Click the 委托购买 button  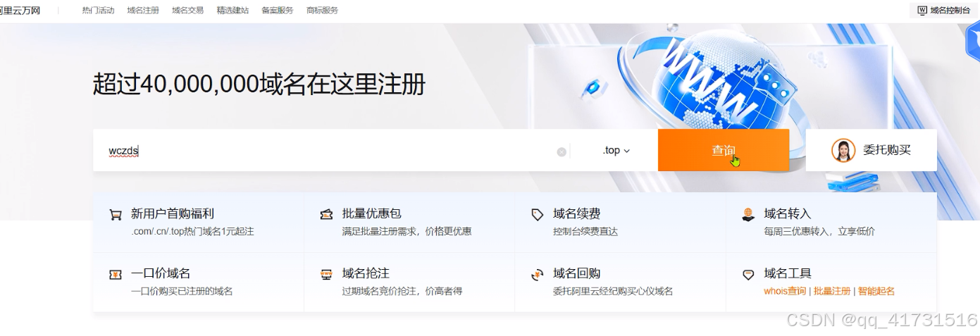pyautogui.click(x=871, y=150)
